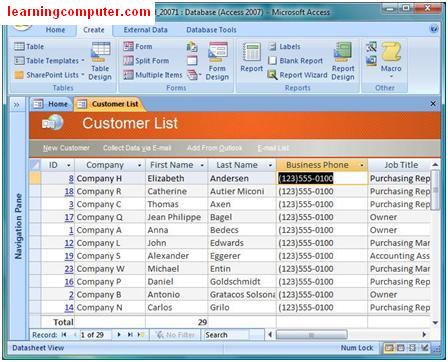Open the More Forms dropdown arrow

click(x=200, y=75)
